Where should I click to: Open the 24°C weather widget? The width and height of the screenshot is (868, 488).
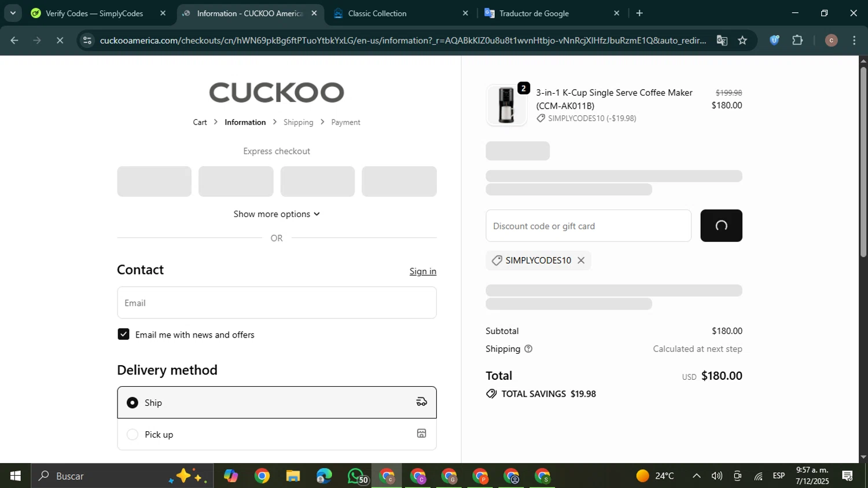point(655,476)
